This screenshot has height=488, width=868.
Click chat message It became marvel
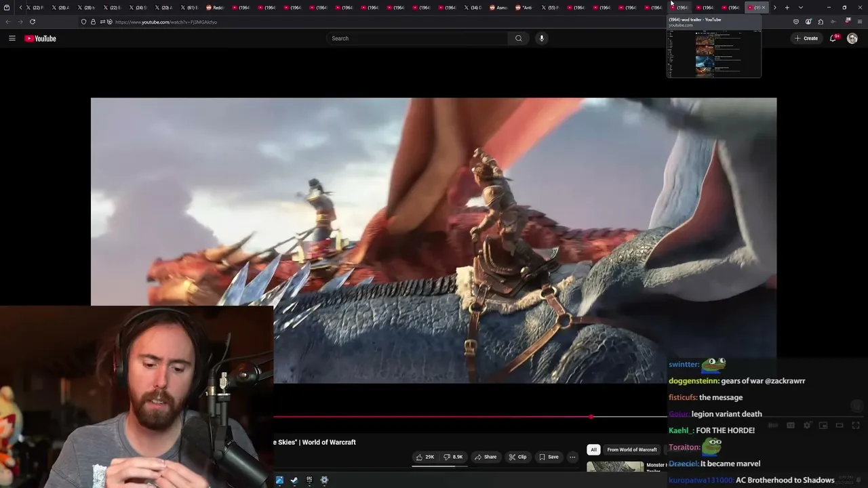pyautogui.click(x=730, y=464)
